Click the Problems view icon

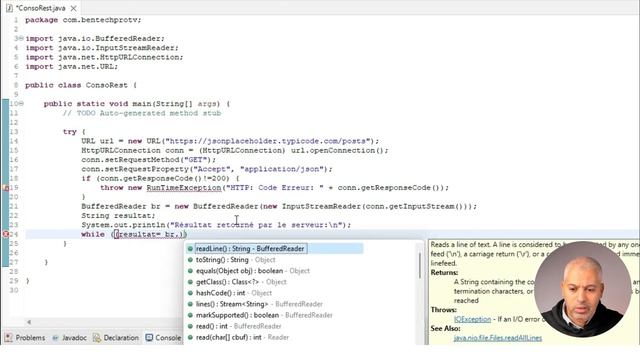click(x=9, y=338)
